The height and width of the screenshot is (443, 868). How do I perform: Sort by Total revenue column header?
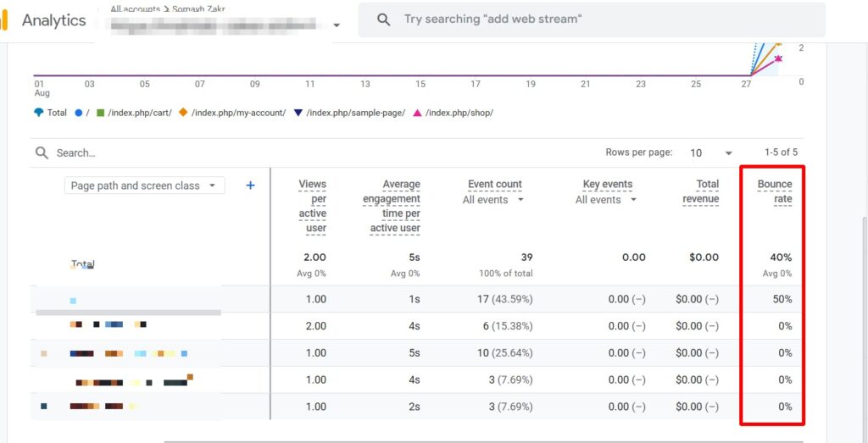[x=700, y=191]
